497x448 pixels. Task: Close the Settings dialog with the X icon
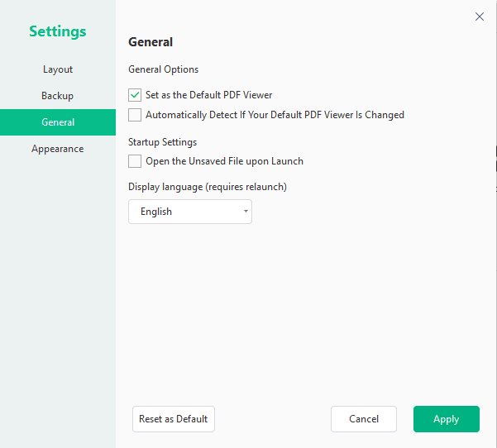click(x=480, y=17)
